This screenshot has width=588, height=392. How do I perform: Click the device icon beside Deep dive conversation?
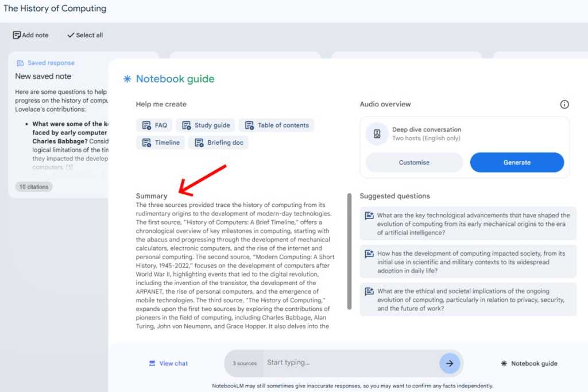[x=377, y=133]
